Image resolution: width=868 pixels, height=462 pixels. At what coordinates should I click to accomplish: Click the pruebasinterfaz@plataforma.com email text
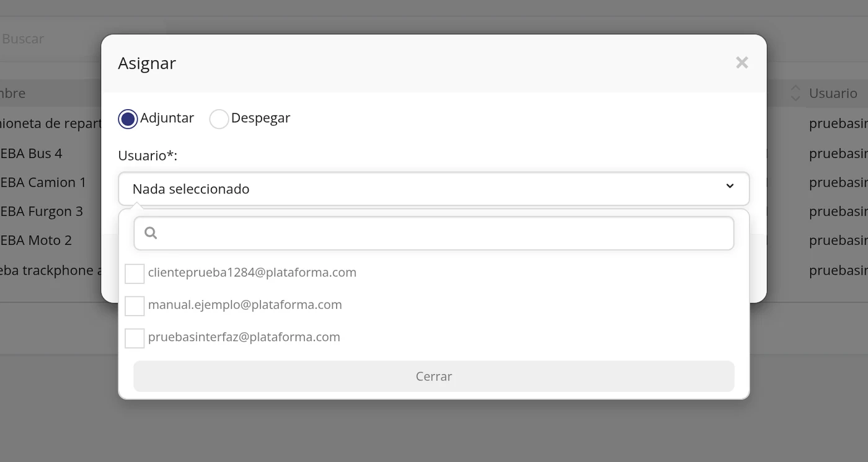pyautogui.click(x=244, y=337)
